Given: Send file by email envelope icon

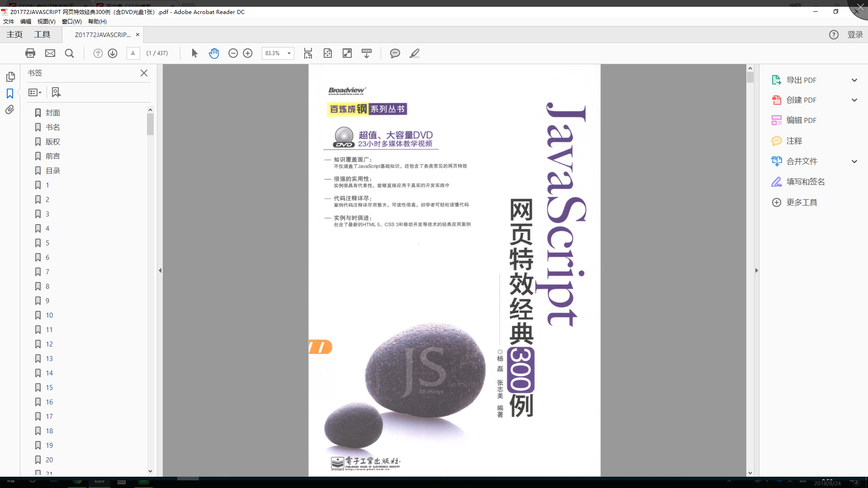Looking at the screenshot, I should click(50, 53).
